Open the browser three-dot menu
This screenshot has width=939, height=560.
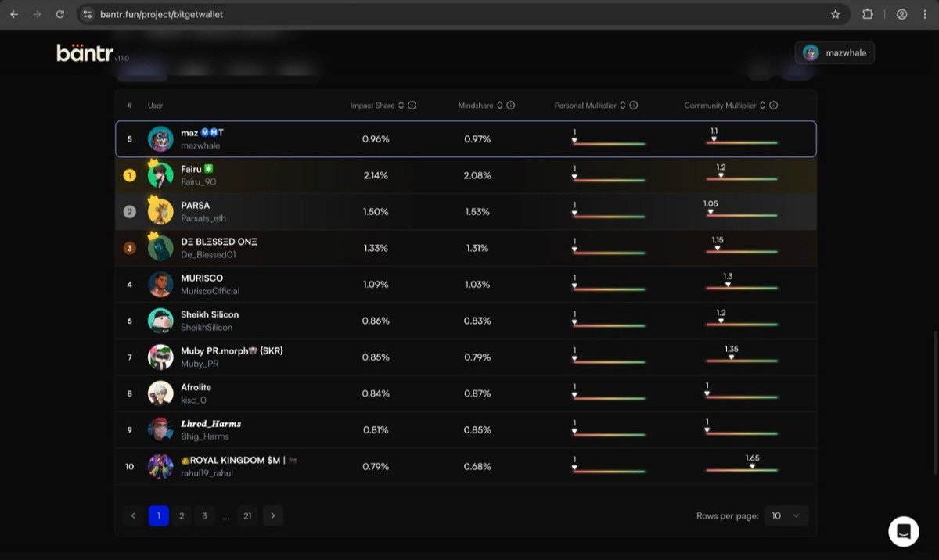926,14
